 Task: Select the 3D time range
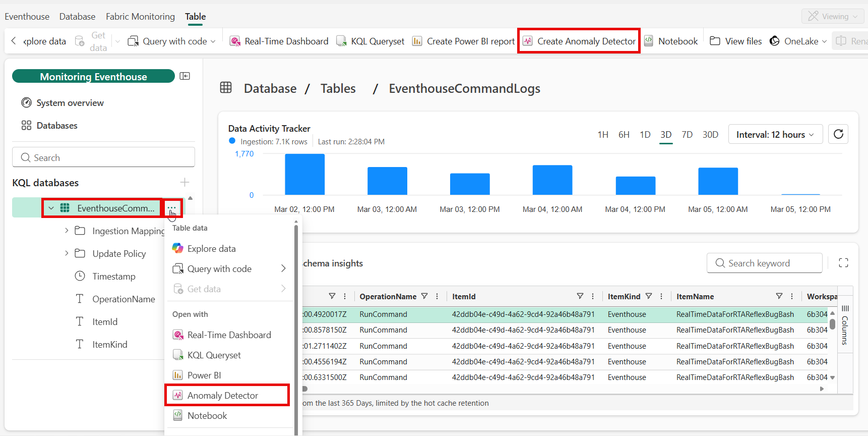(666, 135)
